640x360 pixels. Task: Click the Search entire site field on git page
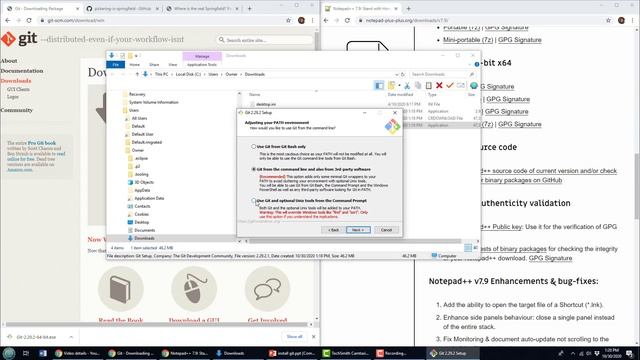pyautogui.click(x=265, y=40)
